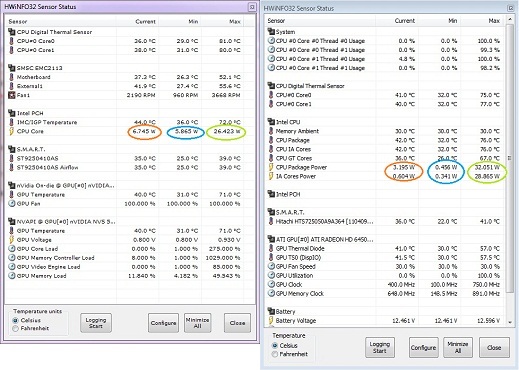Click the Core #0 Thread #0 Usage icon

point(271,41)
